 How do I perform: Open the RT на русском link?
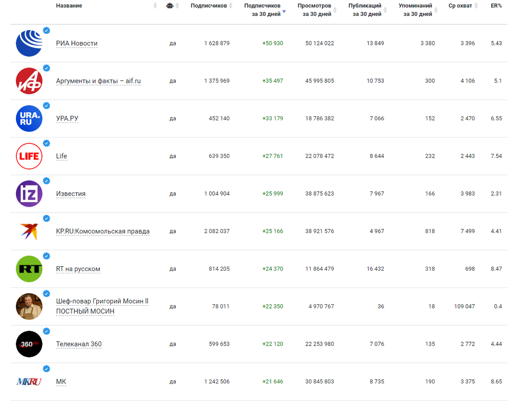[x=78, y=269]
